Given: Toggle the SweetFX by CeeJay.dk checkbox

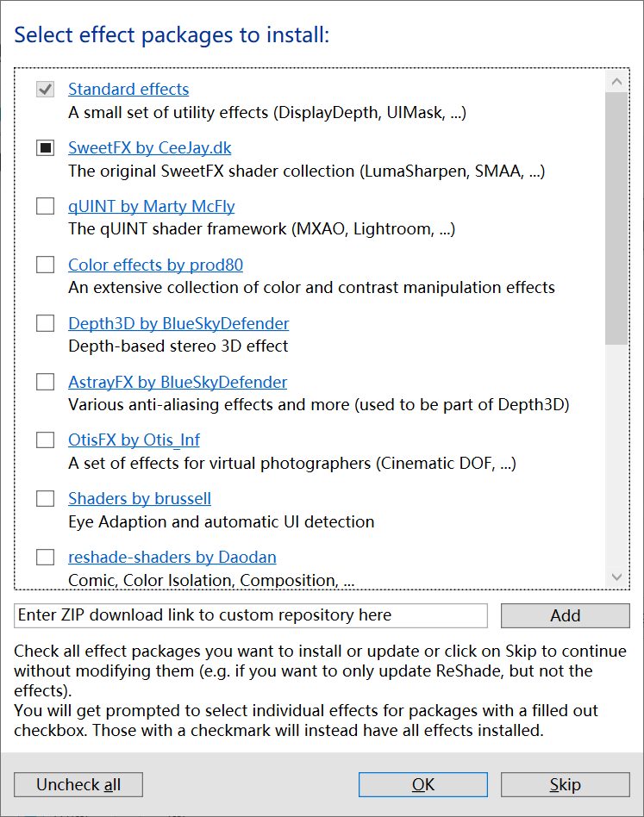Looking at the screenshot, I should click(x=45, y=148).
